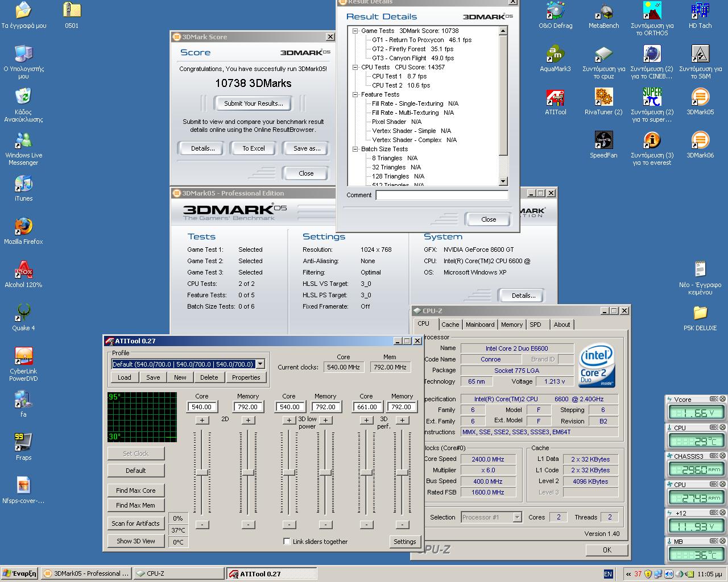Viewport: 728px width, 582px height.
Task: Click the Comment field in Result Details
Action: tap(442, 195)
